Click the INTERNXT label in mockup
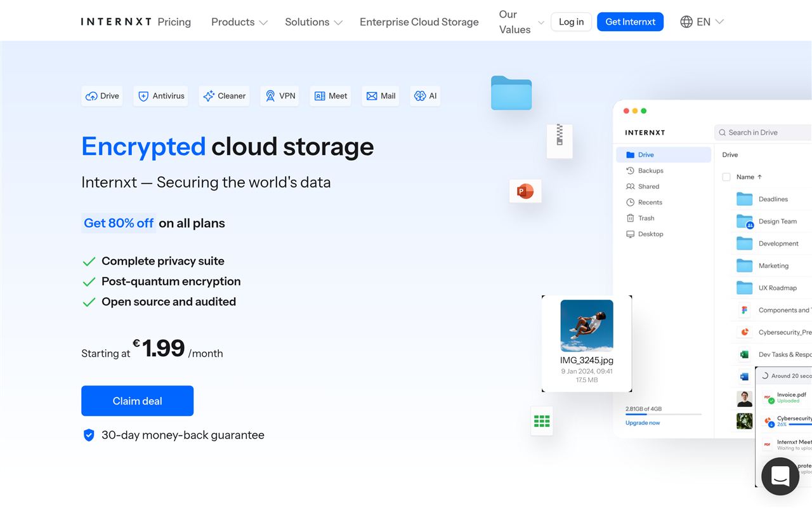This screenshot has width=812, height=508. click(645, 133)
